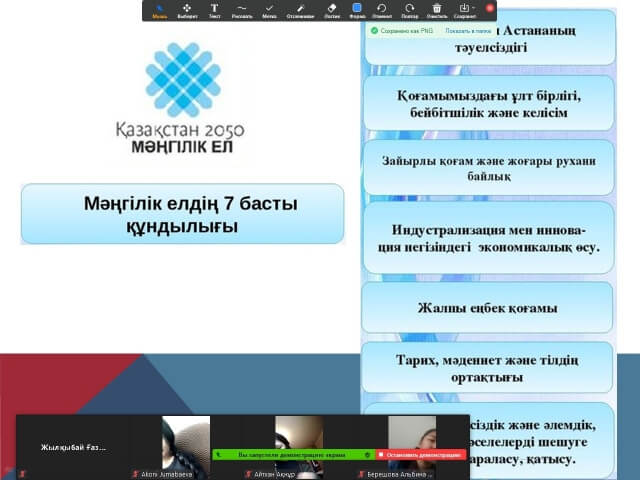Select the Выбрать move tool
640x480 pixels.
click(x=187, y=11)
